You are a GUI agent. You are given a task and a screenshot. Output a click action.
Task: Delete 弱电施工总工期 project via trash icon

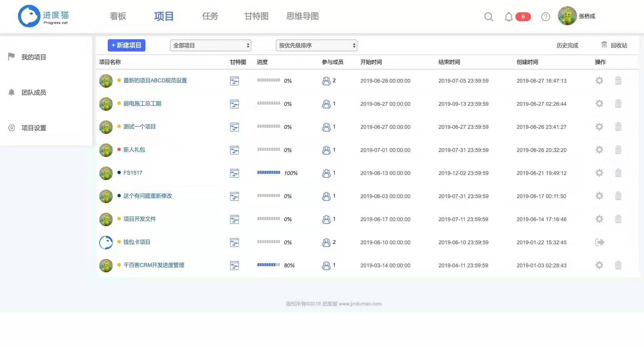point(618,104)
